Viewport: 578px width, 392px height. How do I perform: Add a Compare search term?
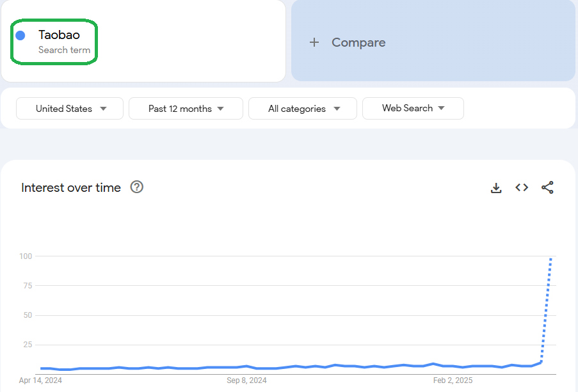433,40
